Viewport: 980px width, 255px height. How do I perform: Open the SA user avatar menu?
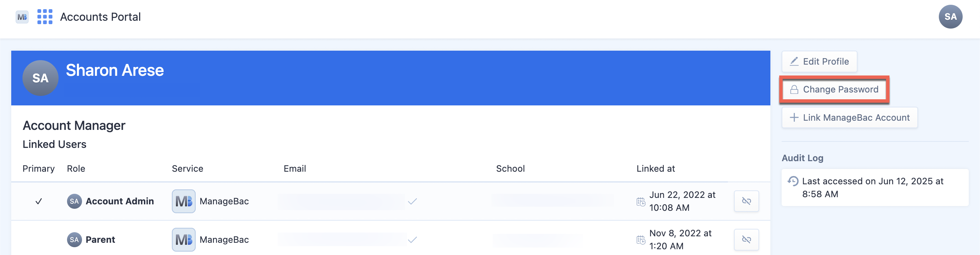(950, 17)
